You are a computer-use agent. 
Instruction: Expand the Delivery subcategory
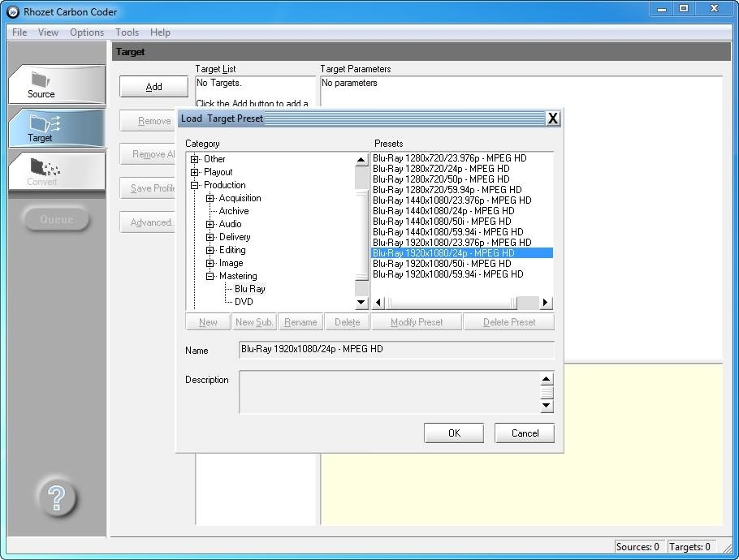[210, 237]
